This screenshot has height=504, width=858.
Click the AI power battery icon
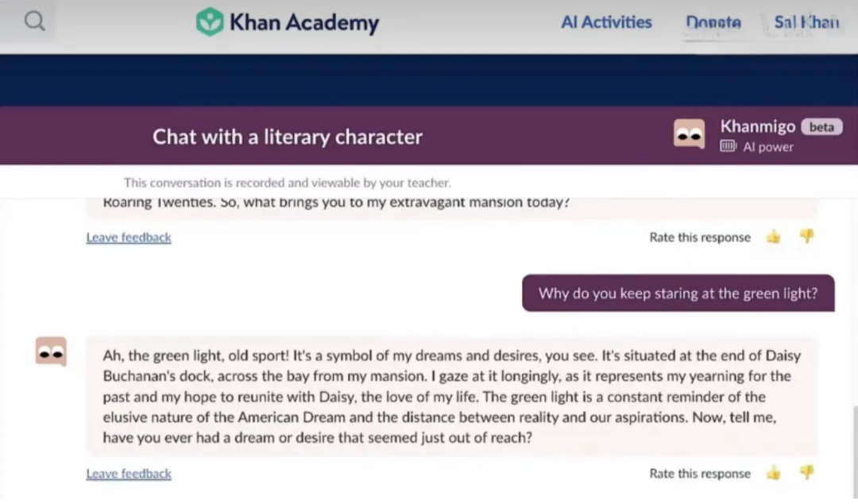pos(729,146)
